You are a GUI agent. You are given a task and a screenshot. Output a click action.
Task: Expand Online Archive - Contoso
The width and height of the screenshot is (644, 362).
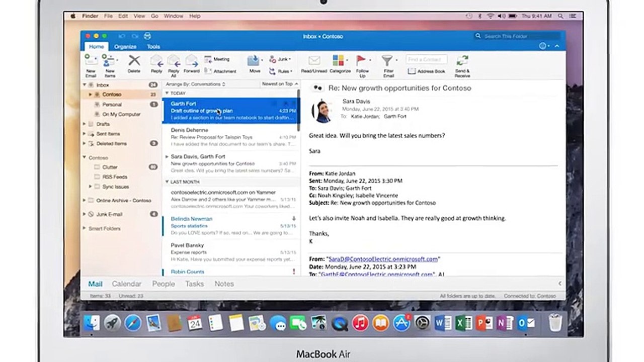click(85, 200)
